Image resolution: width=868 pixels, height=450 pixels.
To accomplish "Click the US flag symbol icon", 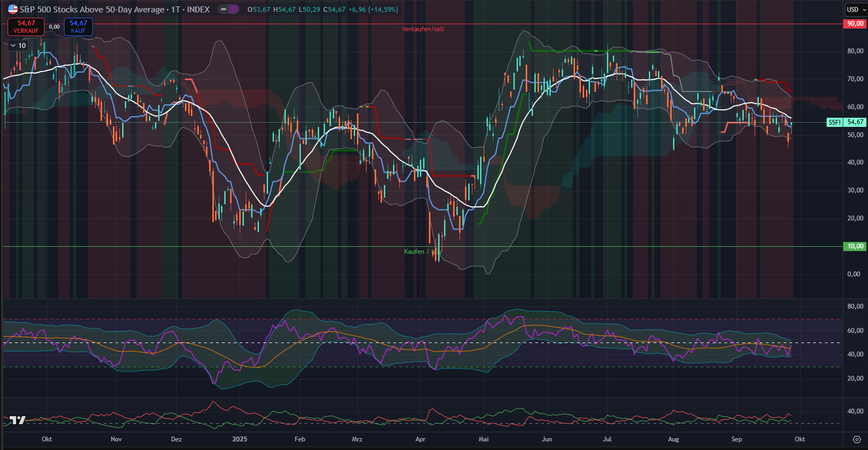I will 12,9.
